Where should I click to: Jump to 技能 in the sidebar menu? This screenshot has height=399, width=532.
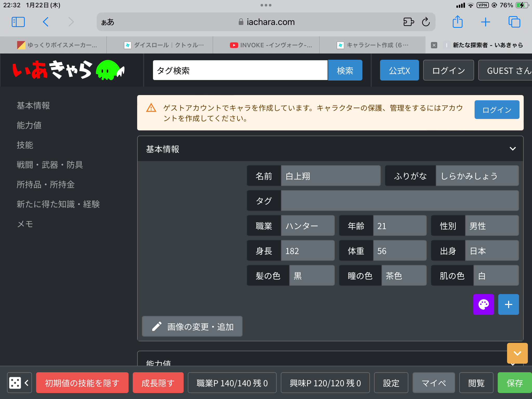(x=25, y=145)
